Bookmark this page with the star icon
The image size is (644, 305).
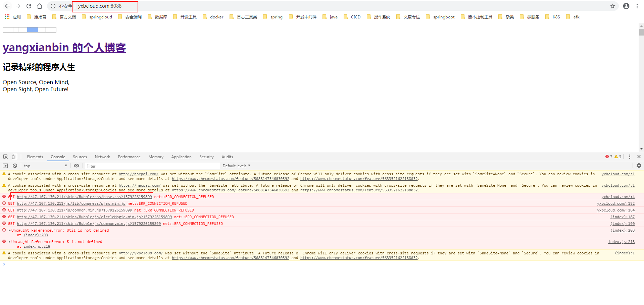point(613,6)
